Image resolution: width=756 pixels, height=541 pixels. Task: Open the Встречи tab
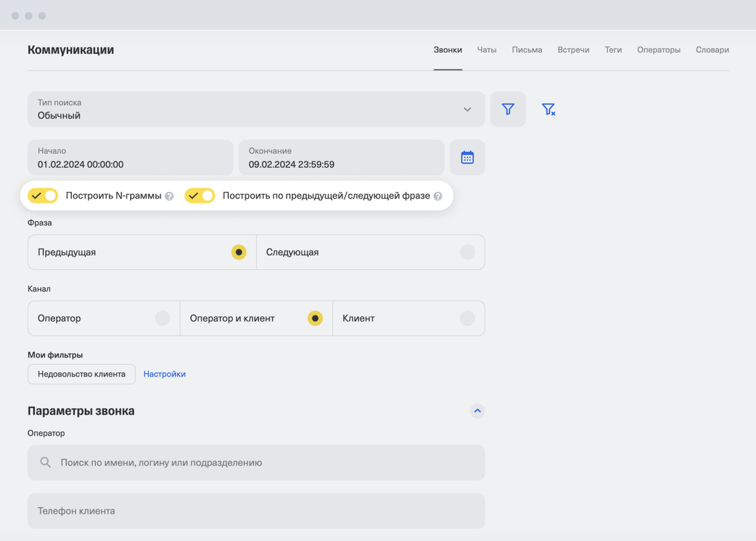point(573,50)
